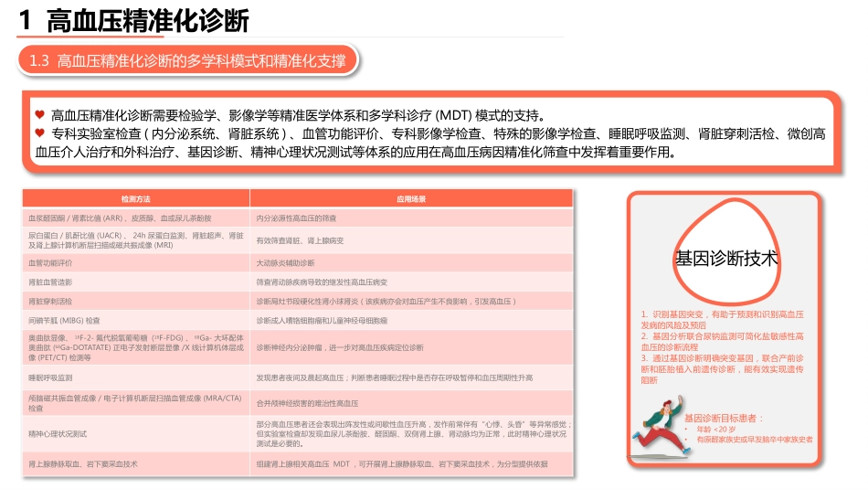Click the running man illustration
868x489 pixels.
661,426
